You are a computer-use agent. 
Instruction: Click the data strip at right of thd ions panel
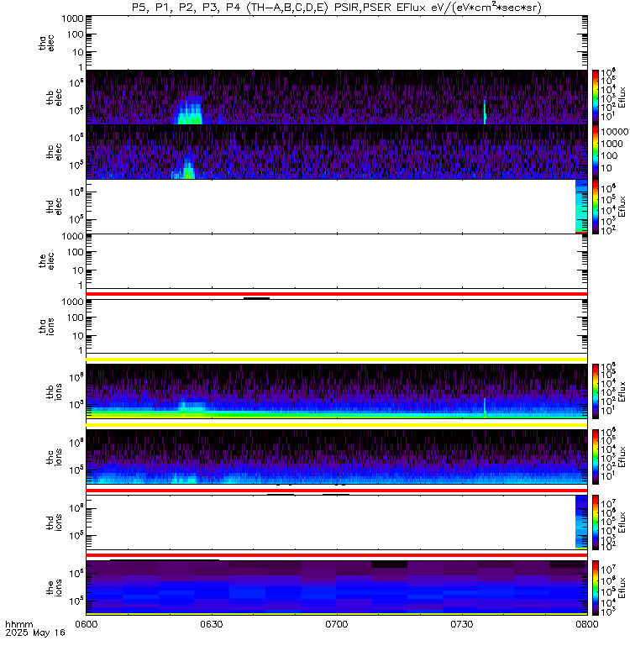(x=581, y=522)
